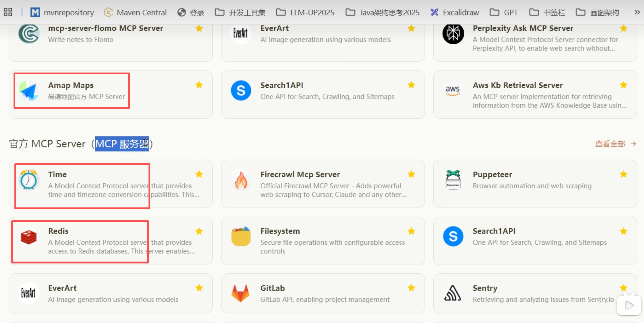This screenshot has height=323, width=644.
Task: Click the aws logo icon
Action: pos(453,90)
